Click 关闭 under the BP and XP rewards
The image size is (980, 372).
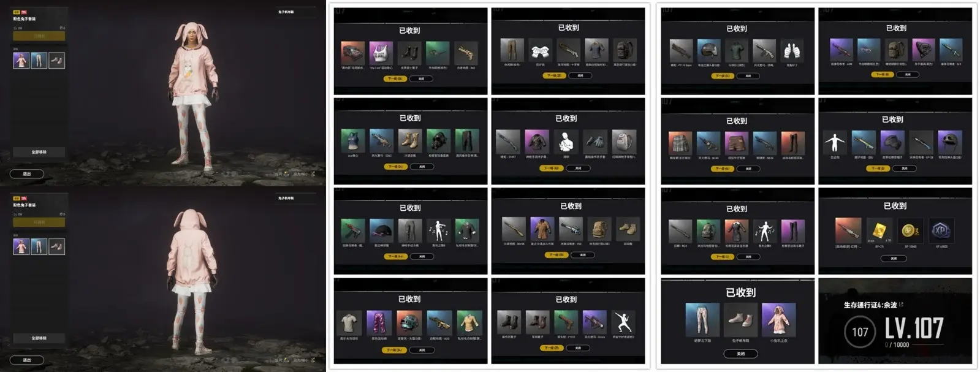[x=894, y=258]
